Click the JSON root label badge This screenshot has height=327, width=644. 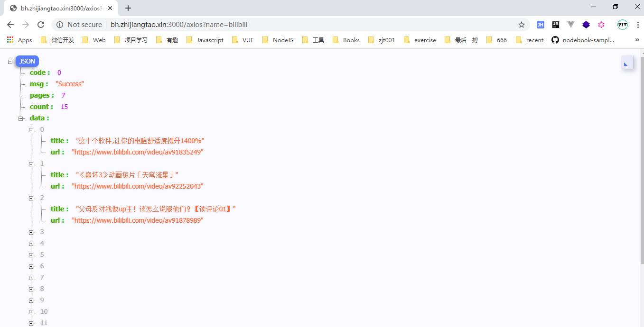pyautogui.click(x=27, y=62)
